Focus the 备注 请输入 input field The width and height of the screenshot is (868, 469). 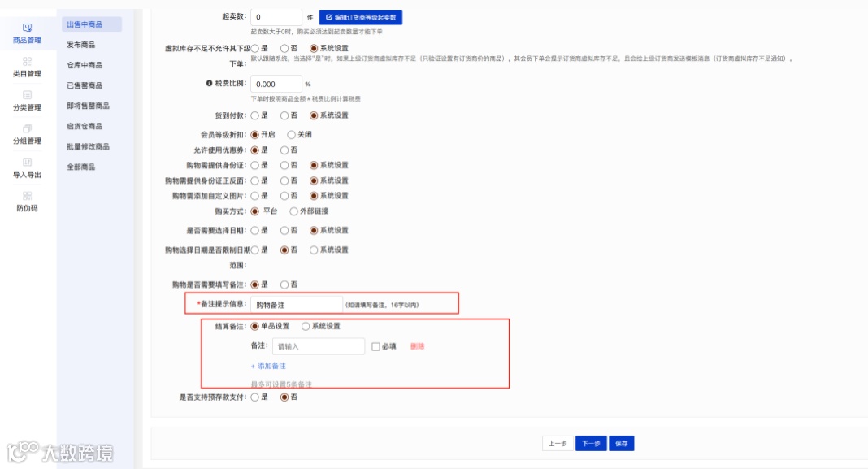pyautogui.click(x=319, y=346)
